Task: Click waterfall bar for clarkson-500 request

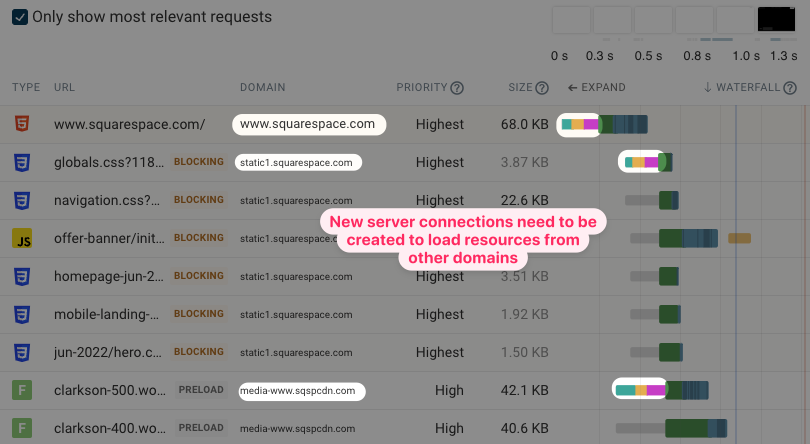Action: pos(662,390)
